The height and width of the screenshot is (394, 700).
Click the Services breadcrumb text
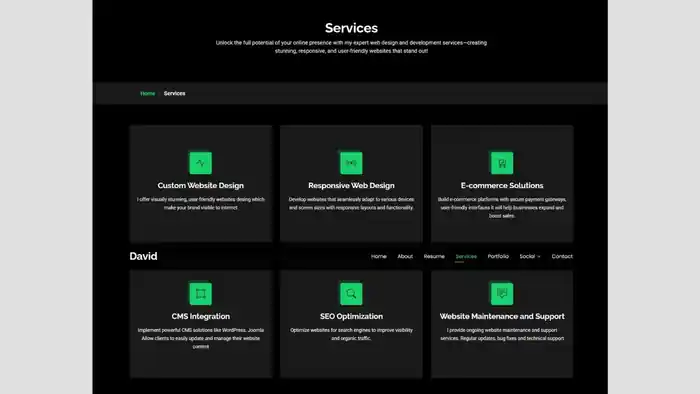pyautogui.click(x=175, y=93)
